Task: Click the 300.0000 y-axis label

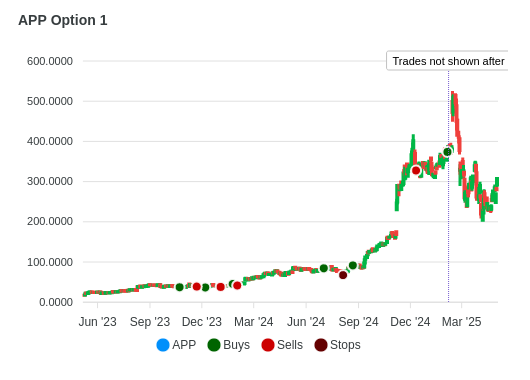Action: (x=50, y=181)
